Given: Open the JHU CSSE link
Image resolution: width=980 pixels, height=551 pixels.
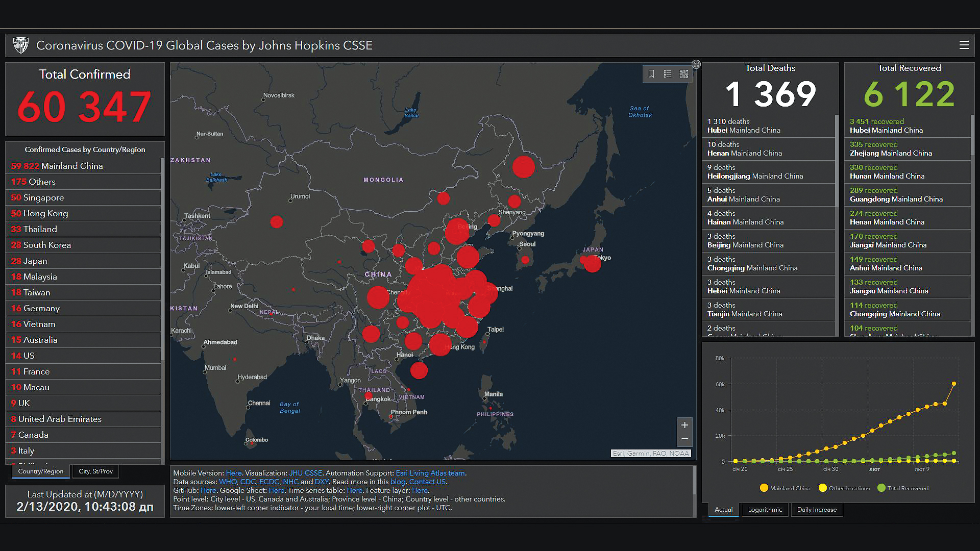Looking at the screenshot, I should click(x=306, y=473).
